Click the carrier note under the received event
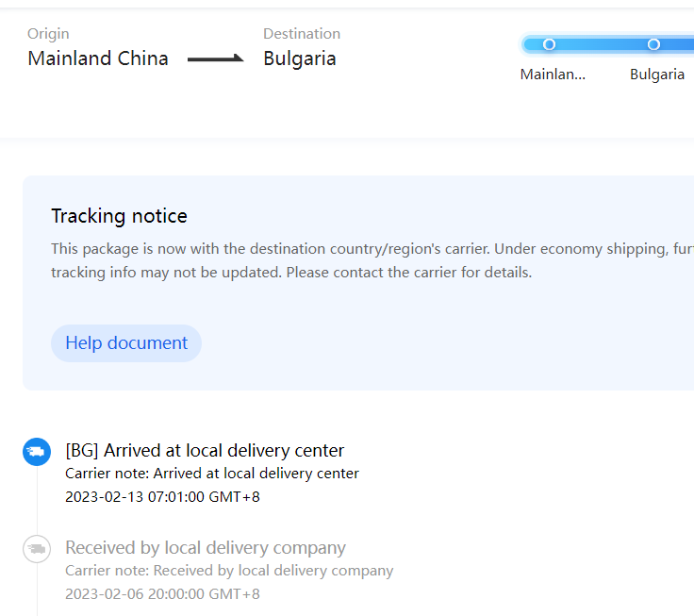694x616 pixels. [229, 571]
